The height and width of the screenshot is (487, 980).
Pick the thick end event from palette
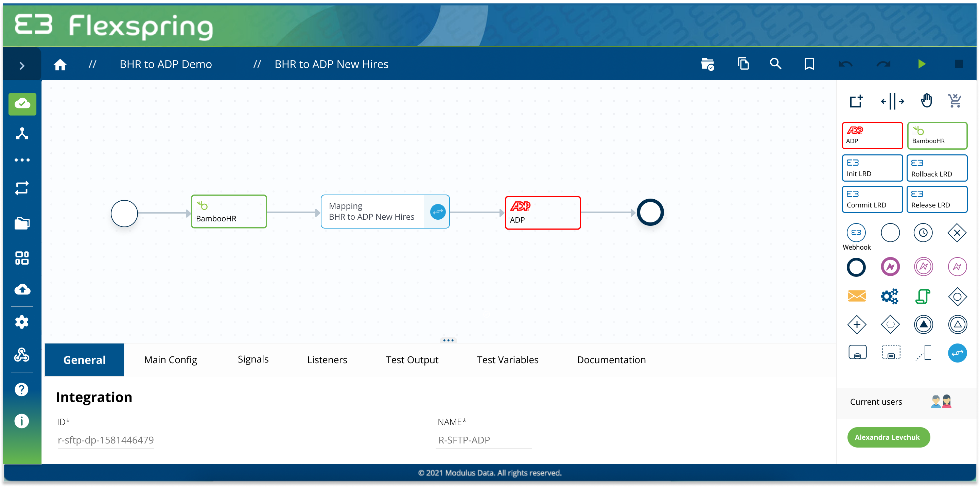[x=856, y=267]
